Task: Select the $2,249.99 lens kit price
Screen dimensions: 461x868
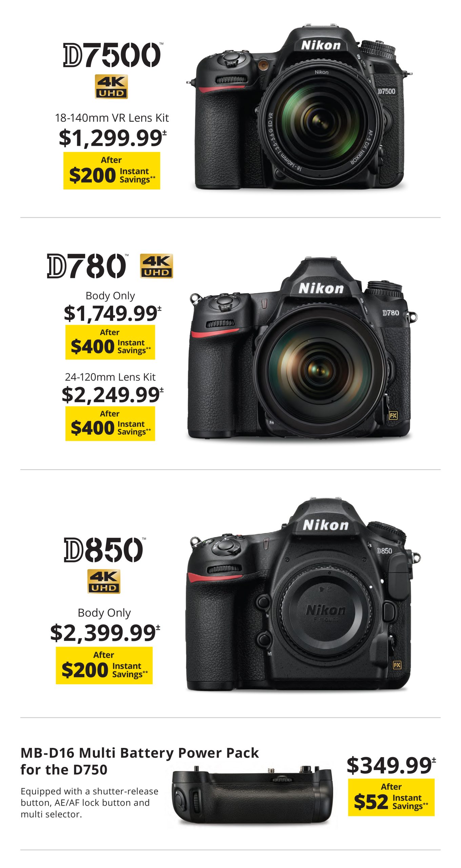Action: click(113, 395)
